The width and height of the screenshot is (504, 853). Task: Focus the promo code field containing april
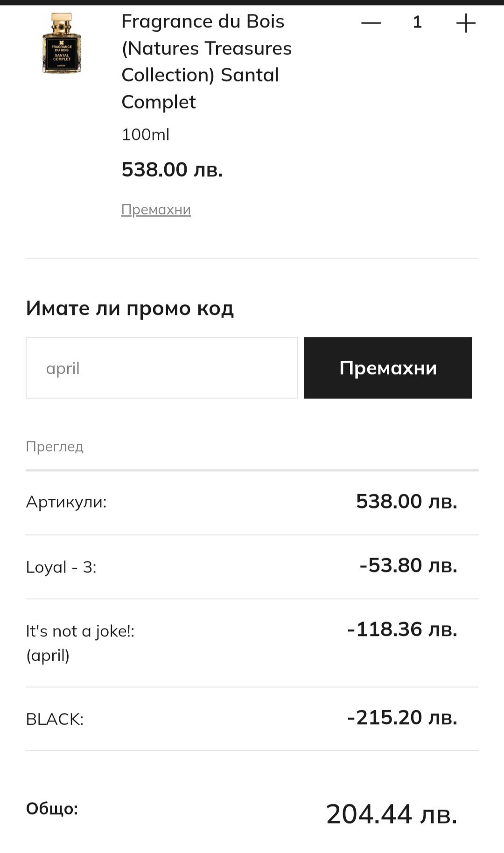pyautogui.click(x=161, y=368)
